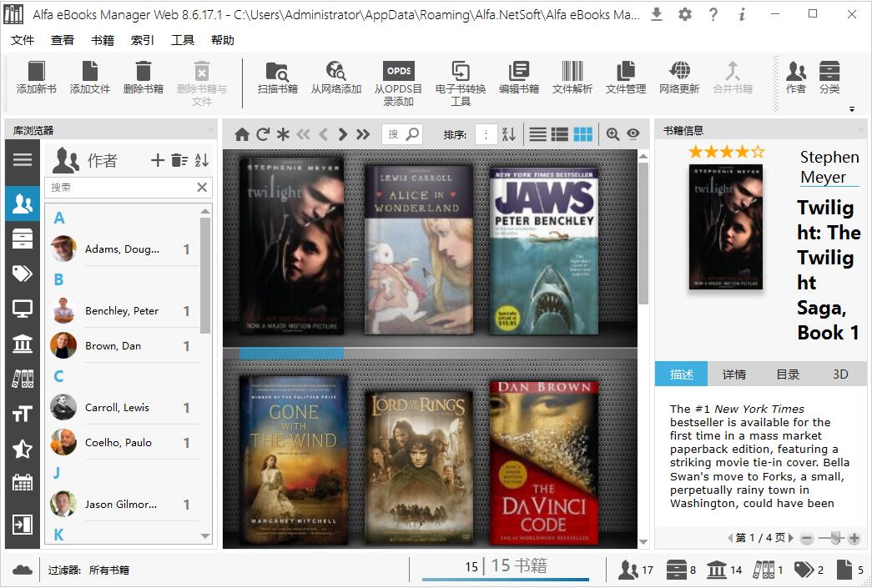Open settings gear in title bar

point(684,14)
